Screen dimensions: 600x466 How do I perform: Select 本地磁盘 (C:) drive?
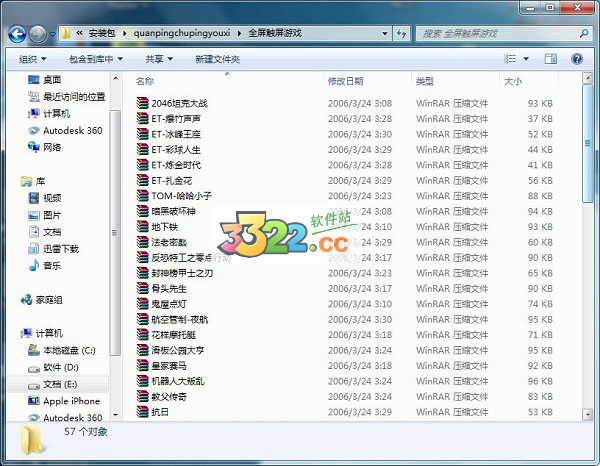click(62, 350)
